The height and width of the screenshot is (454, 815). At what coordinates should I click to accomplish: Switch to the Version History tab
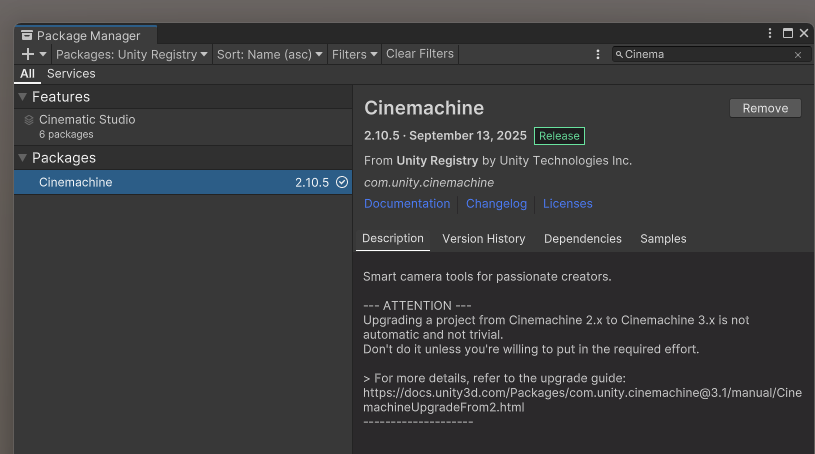tap(483, 239)
